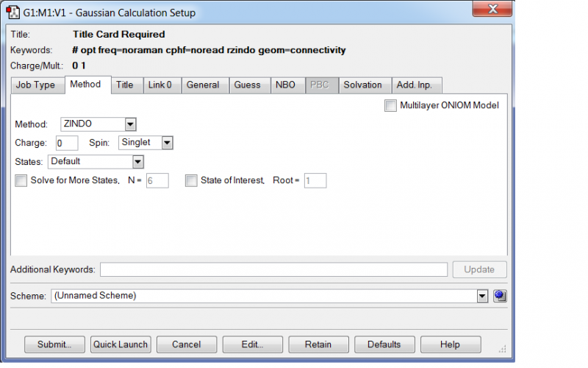Open the States Default dropdown
This screenshot has width=588, height=368.
click(x=138, y=162)
